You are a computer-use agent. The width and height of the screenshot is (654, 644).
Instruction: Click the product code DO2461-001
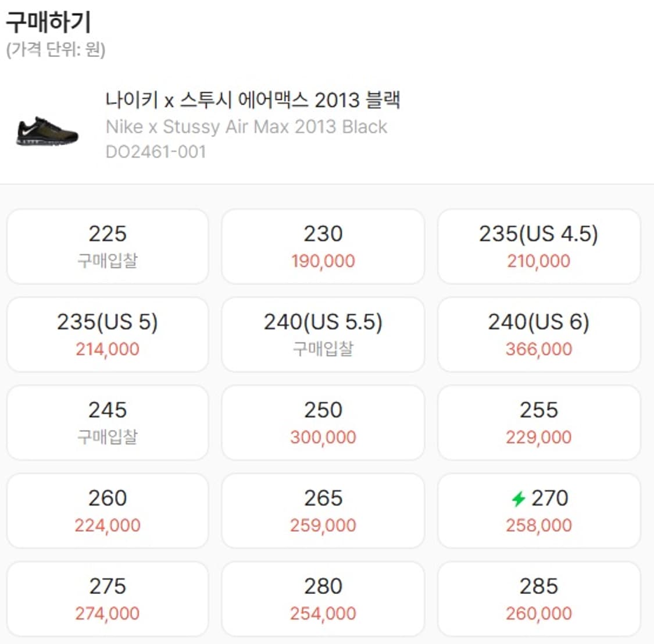(156, 152)
